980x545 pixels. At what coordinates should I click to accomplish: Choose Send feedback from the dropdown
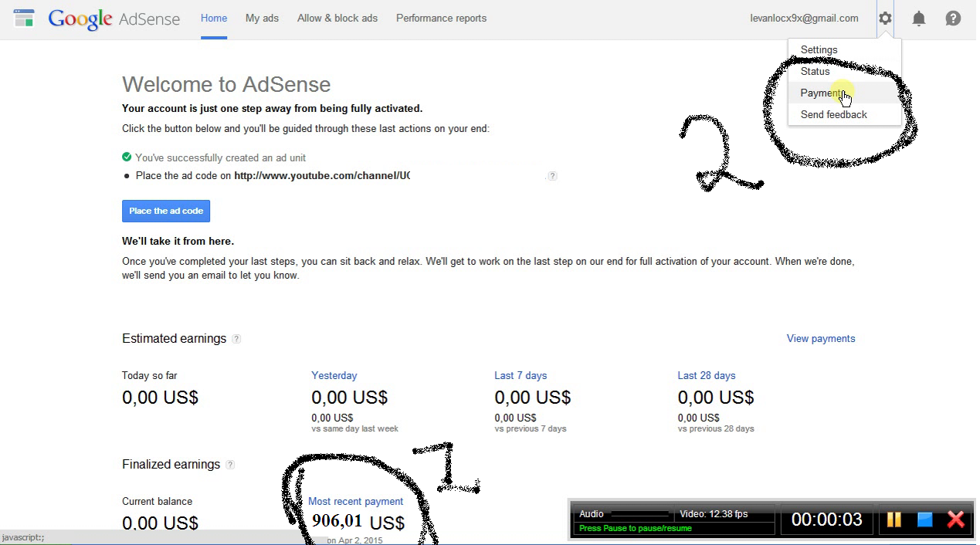(845, 114)
